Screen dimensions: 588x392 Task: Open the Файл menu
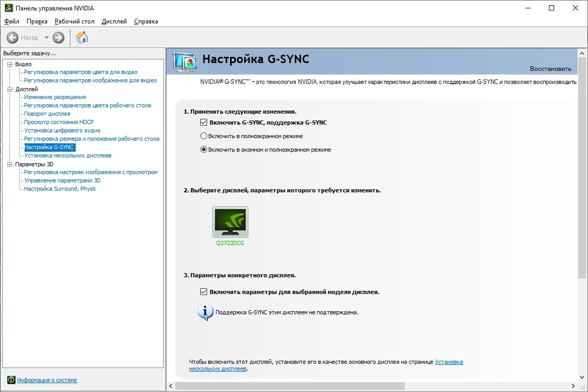tap(11, 21)
